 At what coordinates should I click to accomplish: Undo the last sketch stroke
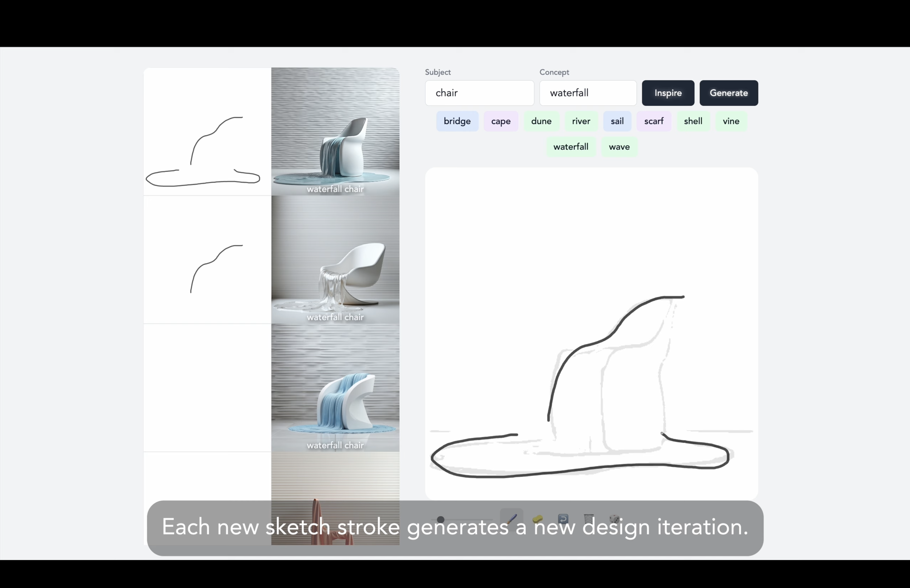(564, 519)
